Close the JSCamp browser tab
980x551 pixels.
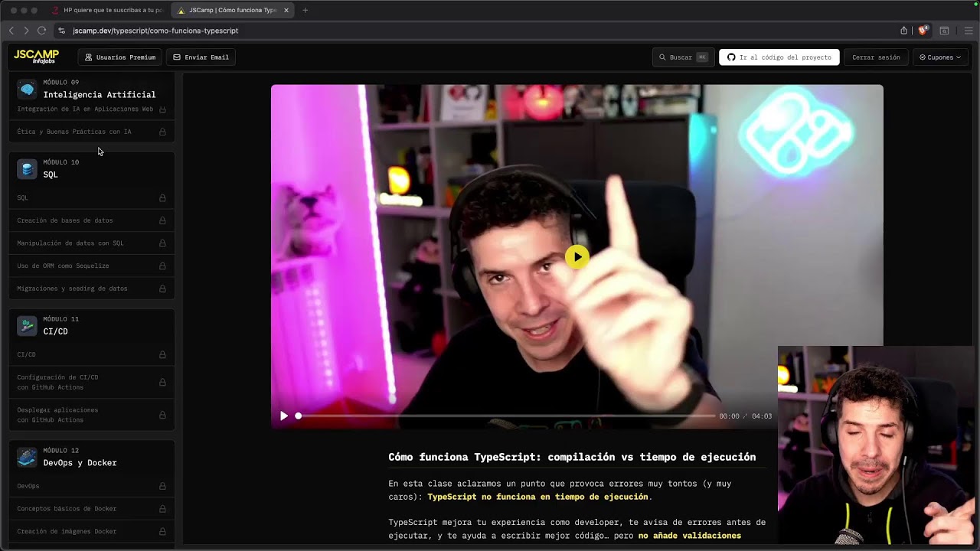[x=286, y=10]
